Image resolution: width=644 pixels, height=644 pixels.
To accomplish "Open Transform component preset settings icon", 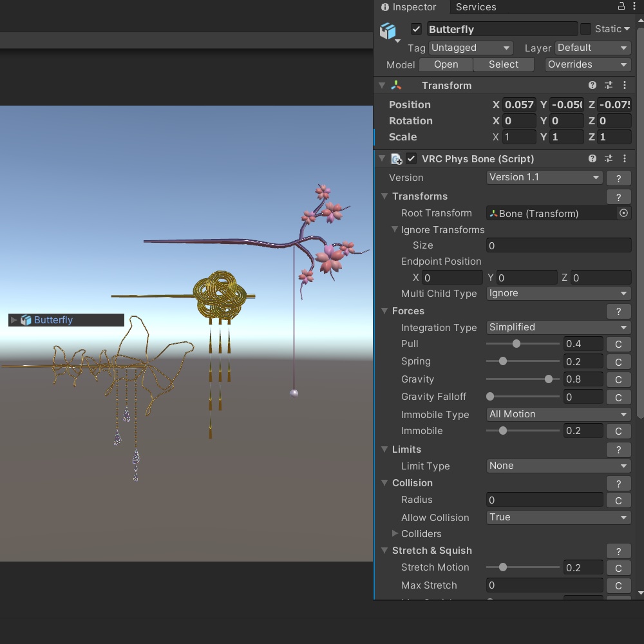I will click(x=609, y=85).
